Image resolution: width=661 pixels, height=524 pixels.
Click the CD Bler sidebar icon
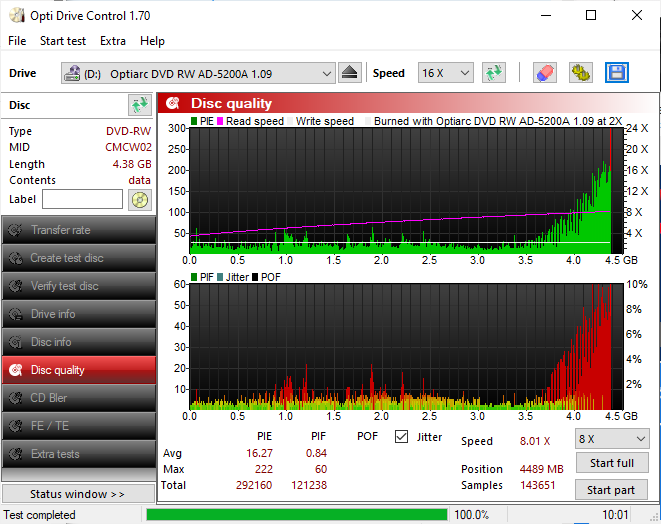tap(16, 398)
